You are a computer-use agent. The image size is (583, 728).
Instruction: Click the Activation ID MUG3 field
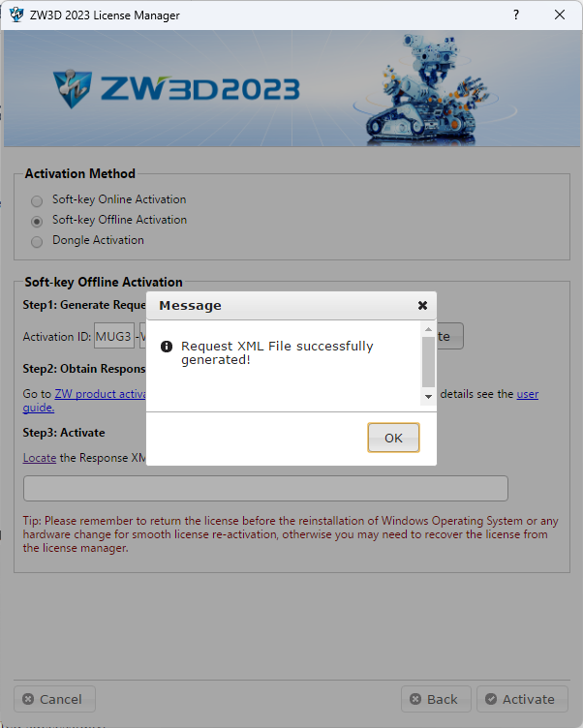(114, 336)
